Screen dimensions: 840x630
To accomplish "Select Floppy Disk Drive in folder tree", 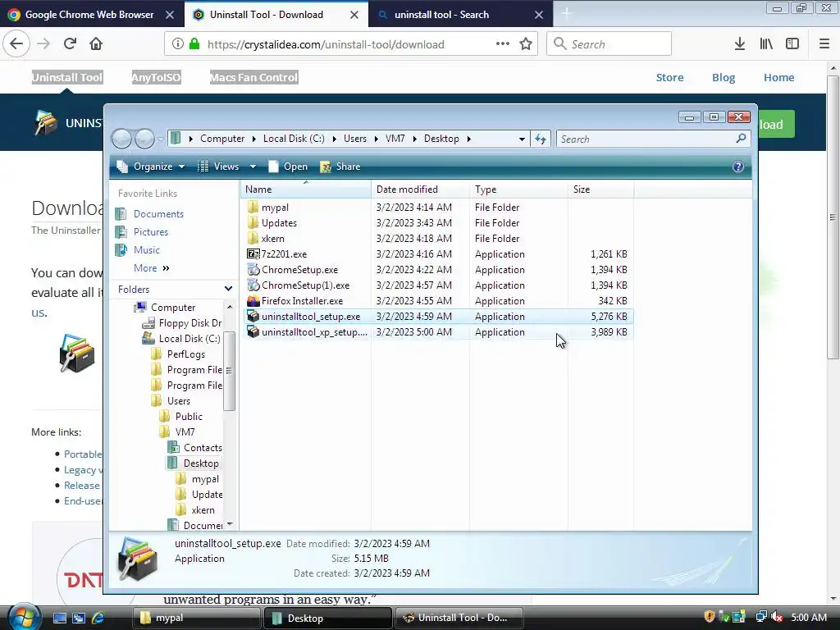I will click(189, 323).
